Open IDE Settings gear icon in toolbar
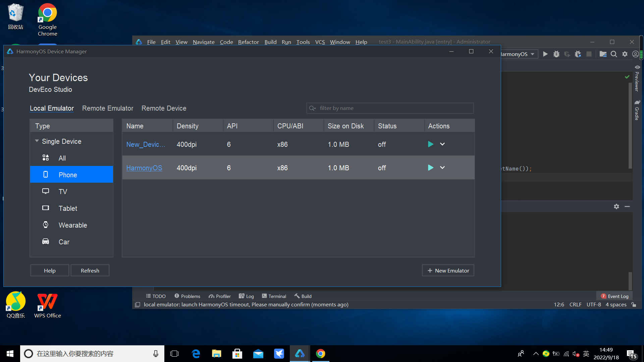The width and height of the screenshot is (644, 362). tap(625, 54)
